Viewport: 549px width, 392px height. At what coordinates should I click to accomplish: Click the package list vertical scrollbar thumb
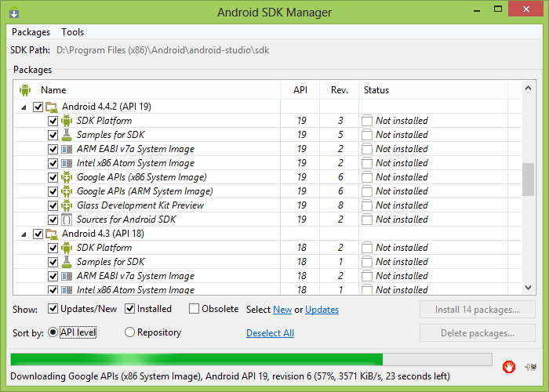pyautogui.click(x=529, y=180)
